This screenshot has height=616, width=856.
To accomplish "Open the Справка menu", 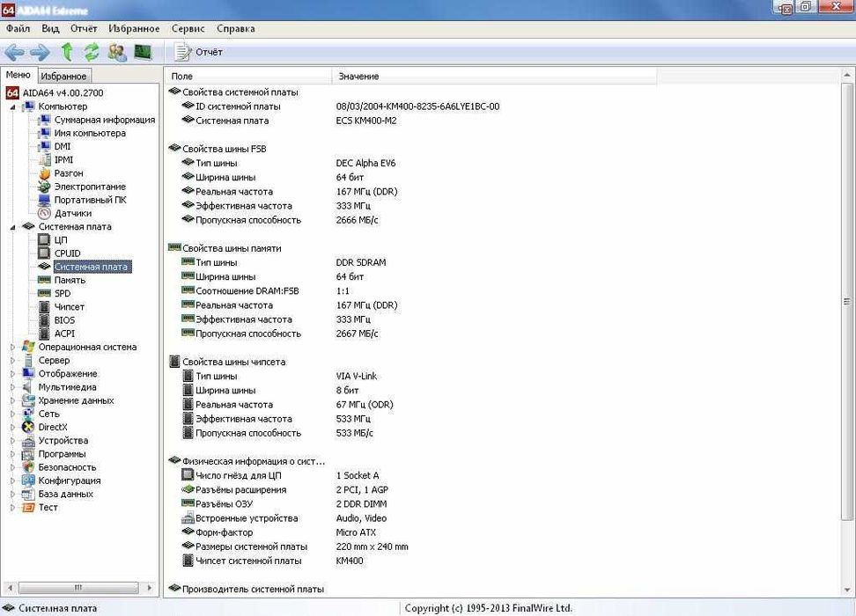I will [x=235, y=28].
